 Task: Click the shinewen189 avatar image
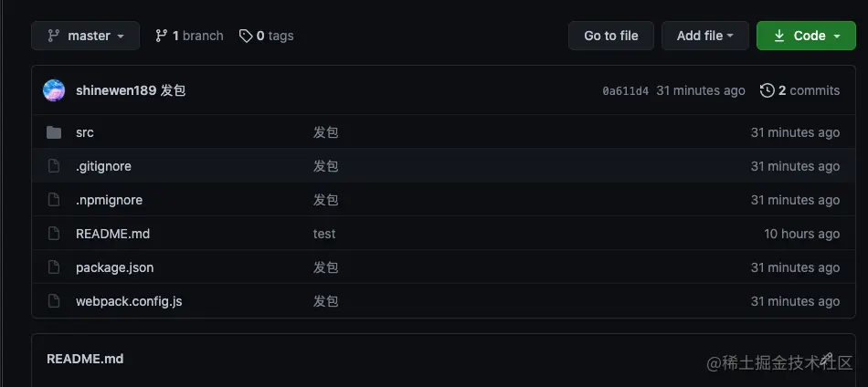pyautogui.click(x=54, y=90)
